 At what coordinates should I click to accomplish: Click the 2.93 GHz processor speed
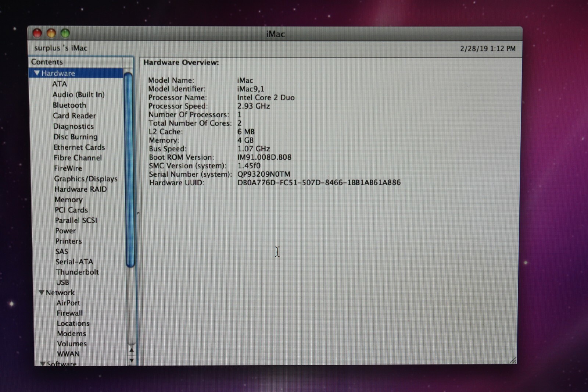click(x=254, y=106)
